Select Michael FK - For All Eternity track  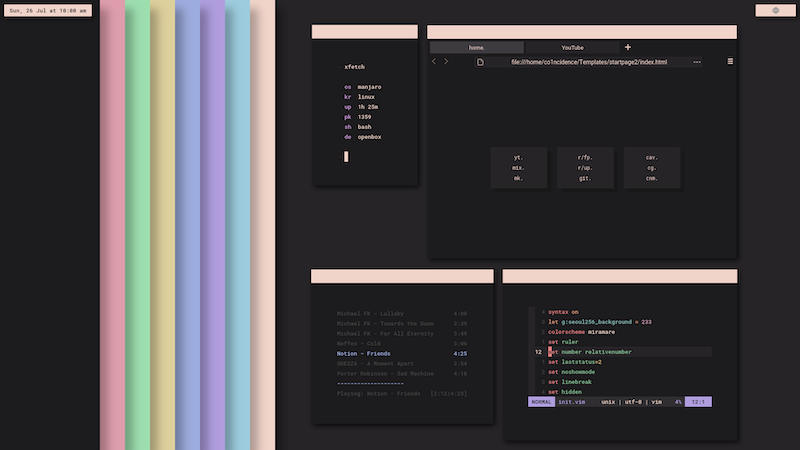pyautogui.click(x=402, y=334)
